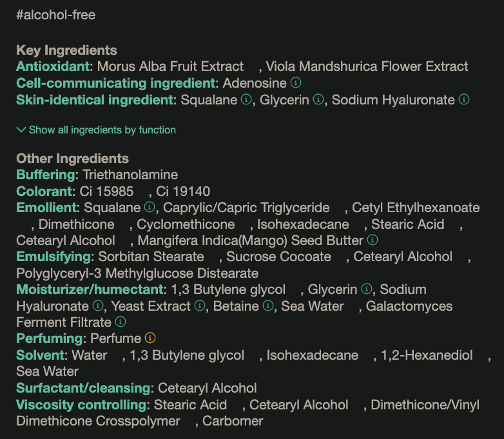Click the Carbomer ingredient link

coord(233,421)
